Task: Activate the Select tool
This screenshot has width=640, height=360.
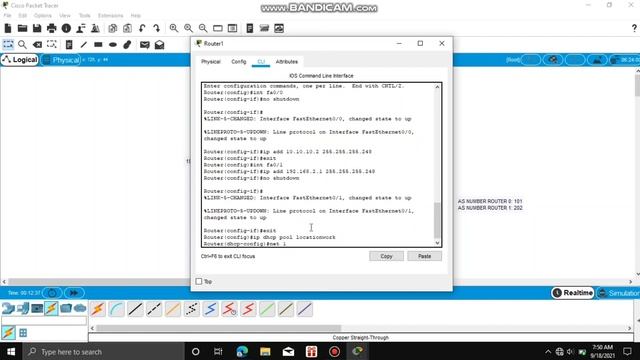Action: [x=8, y=44]
